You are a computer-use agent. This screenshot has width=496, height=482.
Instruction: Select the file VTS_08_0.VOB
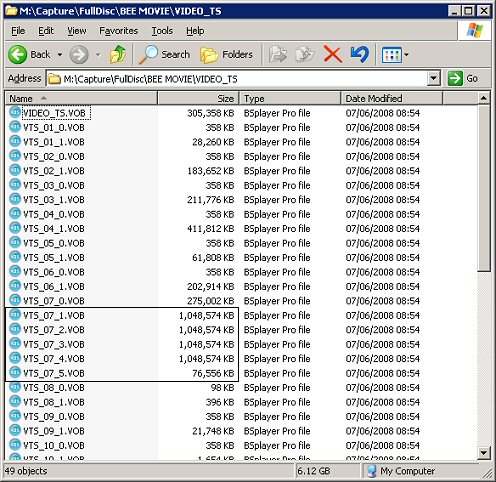coord(54,388)
